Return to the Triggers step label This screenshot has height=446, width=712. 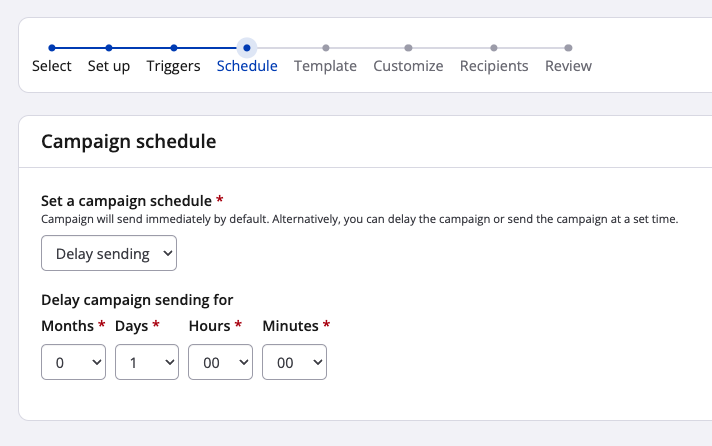173,66
